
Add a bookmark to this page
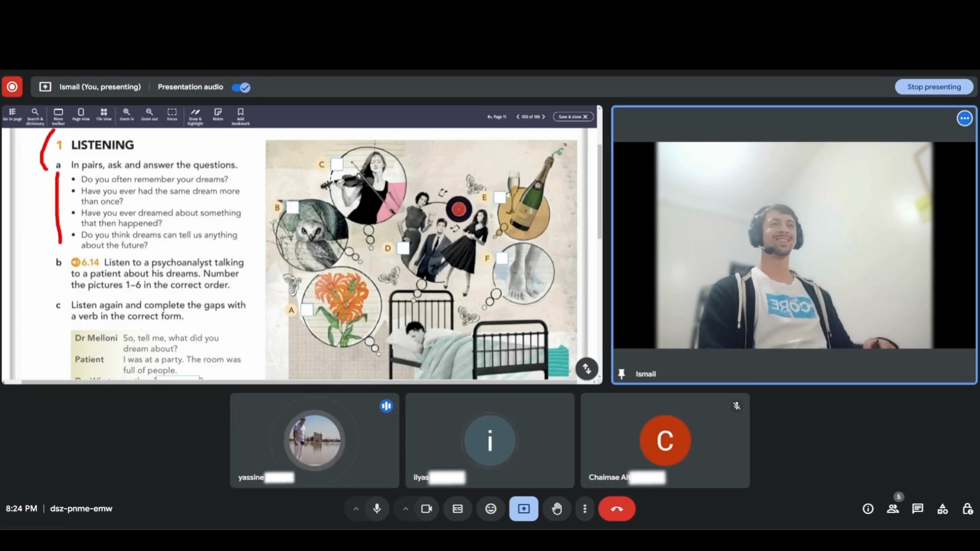pyautogui.click(x=240, y=116)
